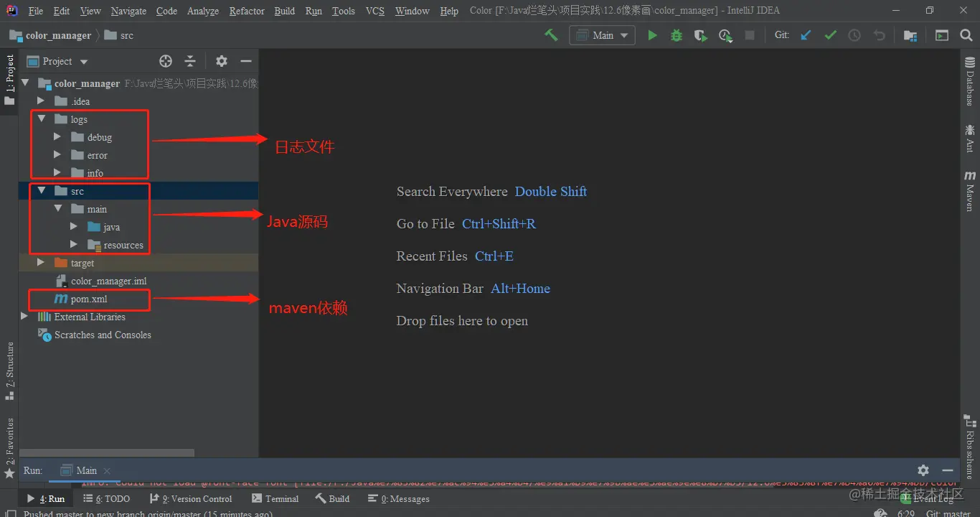The height and width of the screenshot is (517, 980).
Task: Open the Build tool window
Action: click(333, 498)
